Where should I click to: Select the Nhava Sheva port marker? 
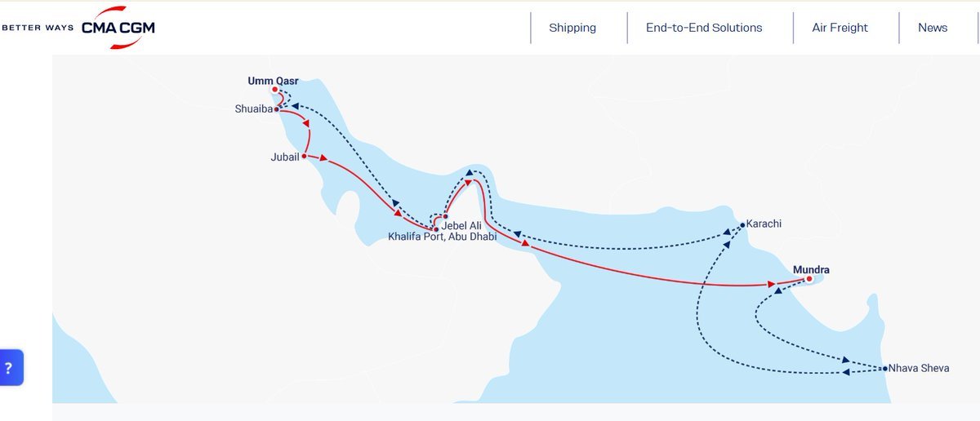(x=885, y=369)
